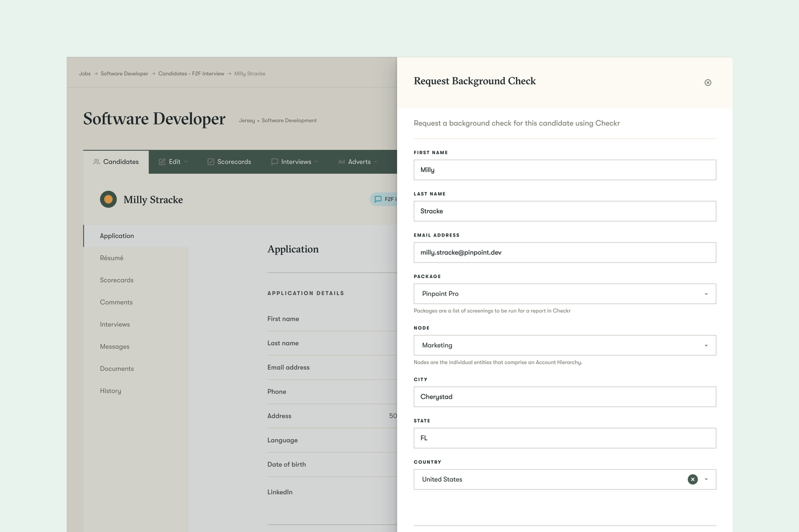Image resolution: width=799 pixels, height=532 pixels.
Task: Go to Software Developer breadcrumb
Action: click(124, 74)
